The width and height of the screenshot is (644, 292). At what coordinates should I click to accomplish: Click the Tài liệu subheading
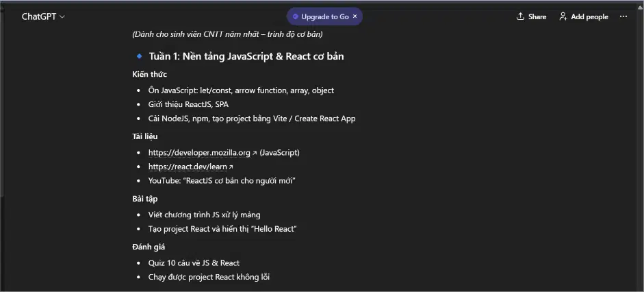[x=145, y=136]
